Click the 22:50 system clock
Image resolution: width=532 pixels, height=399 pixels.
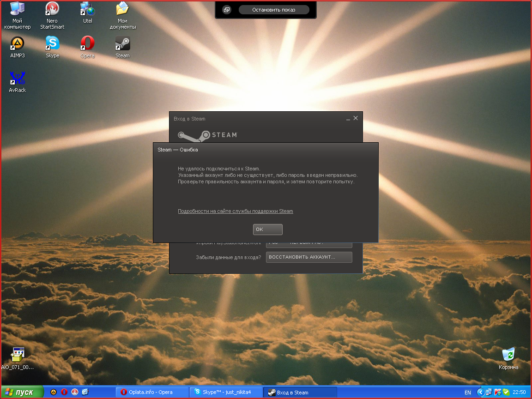(x=519, y=392)
